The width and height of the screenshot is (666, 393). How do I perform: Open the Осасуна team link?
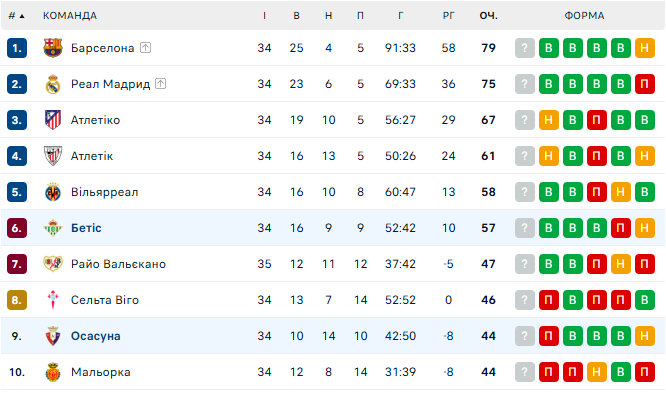pos(96,336)
